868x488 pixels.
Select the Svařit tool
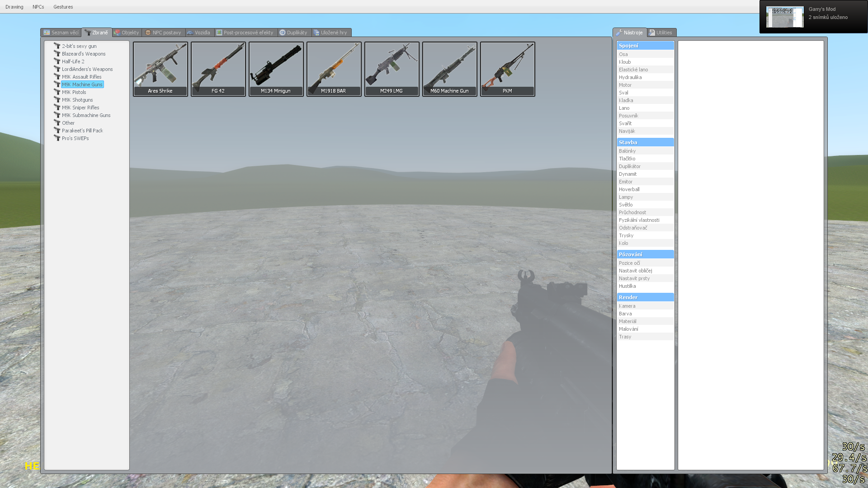point(645,123)
